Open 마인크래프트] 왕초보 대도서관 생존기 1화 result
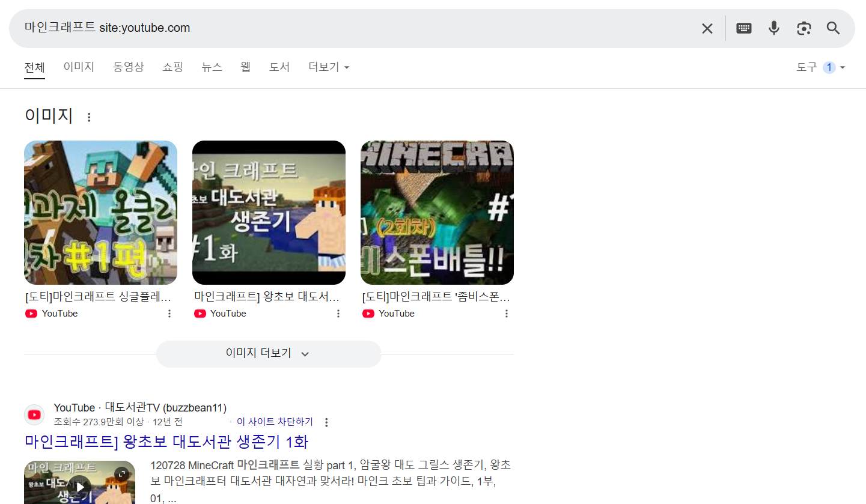 pos(166,442)
